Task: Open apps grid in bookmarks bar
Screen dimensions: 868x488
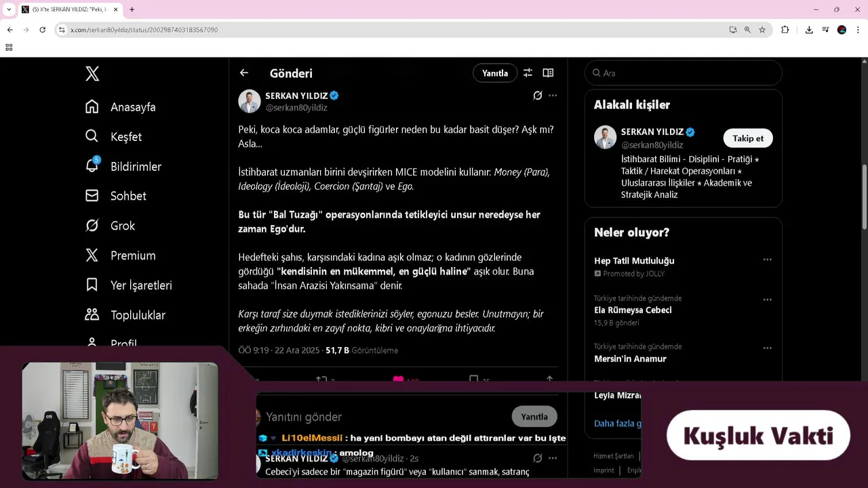Action: [x=9, y=47]
